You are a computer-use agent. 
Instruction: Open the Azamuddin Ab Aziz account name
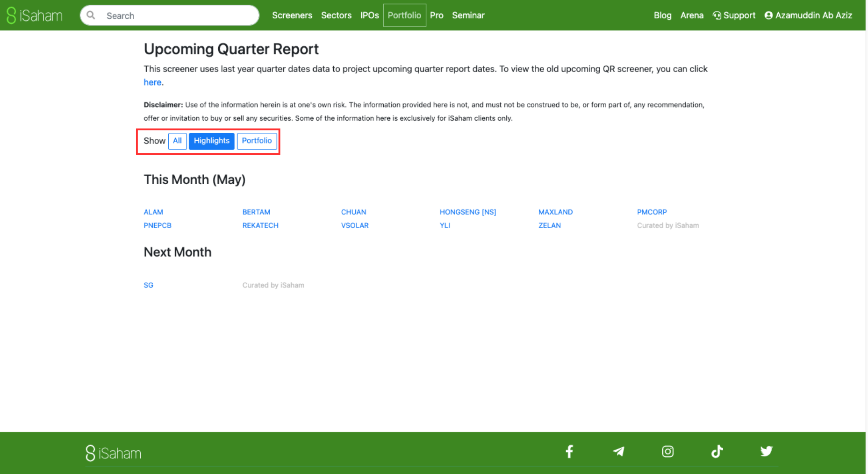click(x=813, y=15)
